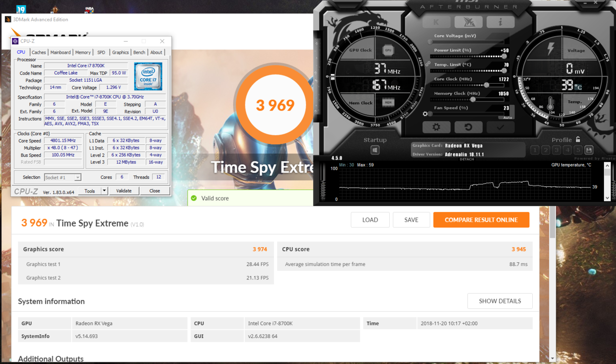Click the CPU-Z Close button
The height and width of the screenshot is (364, 616).
(154, 191)
